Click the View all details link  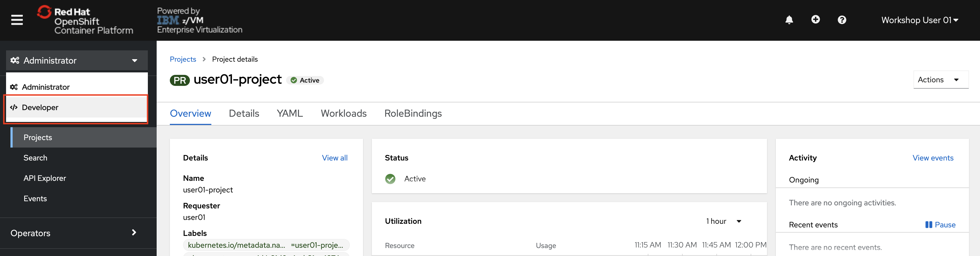(x=334, y=158)
